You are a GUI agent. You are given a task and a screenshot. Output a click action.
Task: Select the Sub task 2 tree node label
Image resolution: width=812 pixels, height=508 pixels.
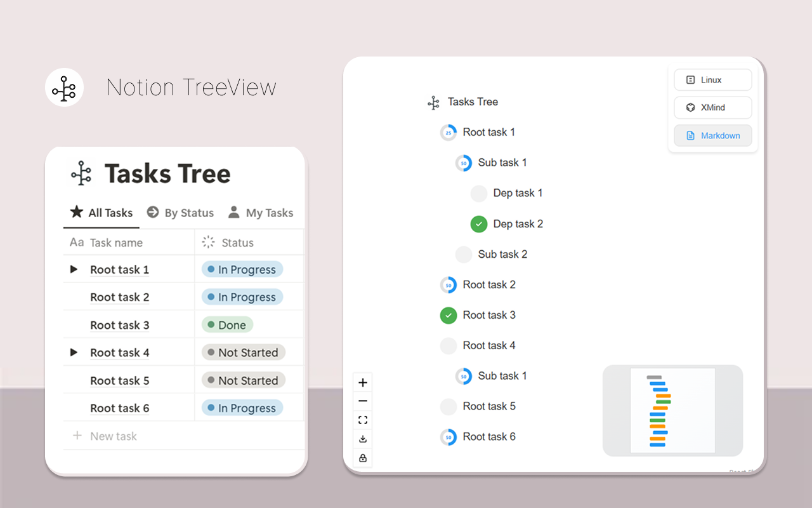point(502,254)
